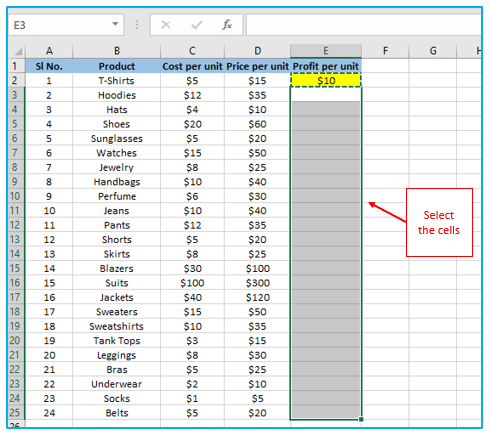
Task: Open the Insert Function fx icon
Action: [x=227, y=25]
